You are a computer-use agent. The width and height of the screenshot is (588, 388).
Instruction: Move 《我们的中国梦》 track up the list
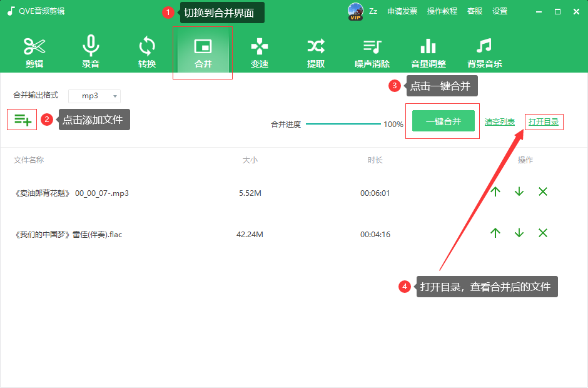tap(495, 233)
